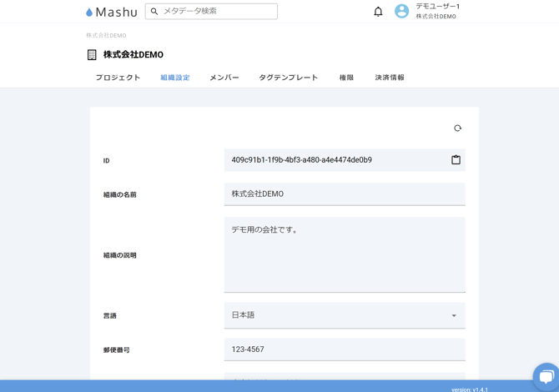Switch to the 権限 tab
This screenshot has height=392, width=559.
point(346,78)
